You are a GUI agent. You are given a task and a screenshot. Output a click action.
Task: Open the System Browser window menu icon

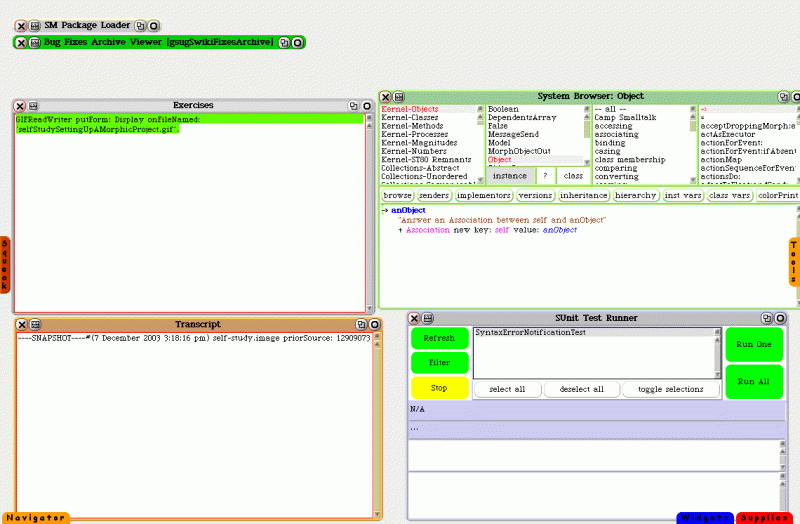pyautogui.click(x=399, y=96)
